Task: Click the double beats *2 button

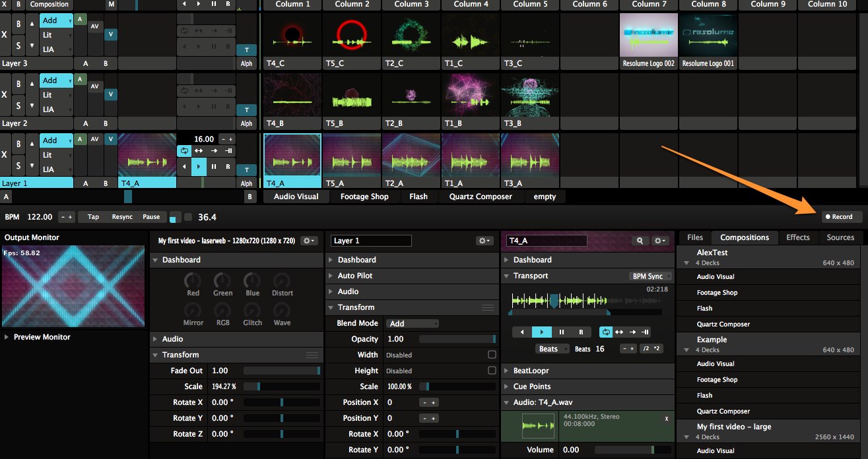Action: pos(657,349)
